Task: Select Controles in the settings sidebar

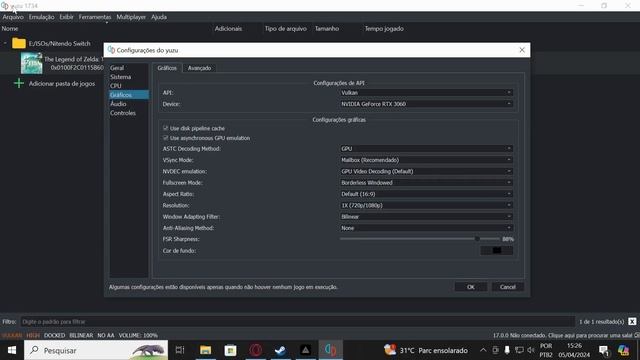Action: (123, 113)
